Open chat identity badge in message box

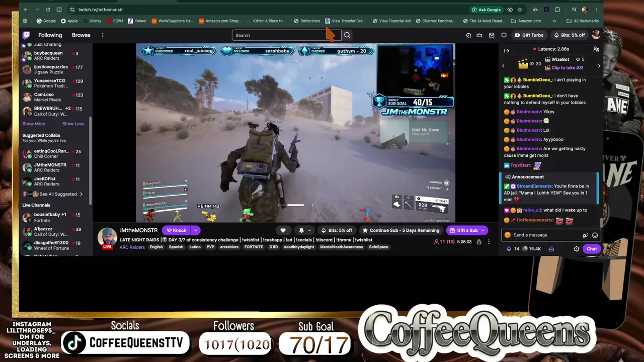click(508, 235)
